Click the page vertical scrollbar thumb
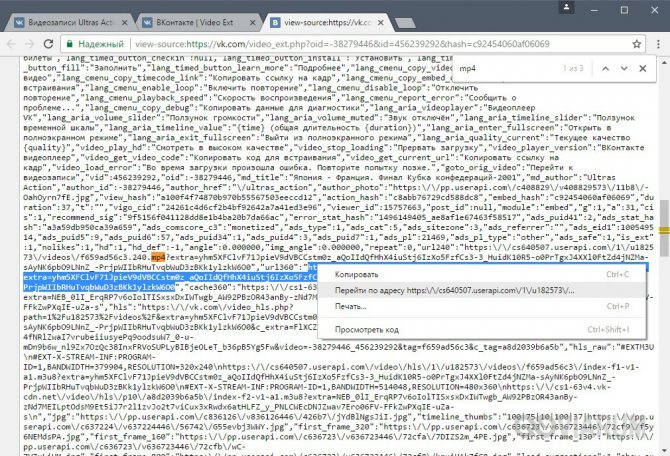This screenshot has width=670, height=456. pos(664,229)
